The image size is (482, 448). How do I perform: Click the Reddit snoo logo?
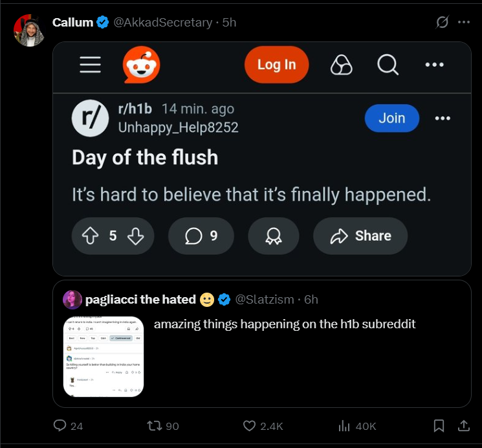[141, 65]
